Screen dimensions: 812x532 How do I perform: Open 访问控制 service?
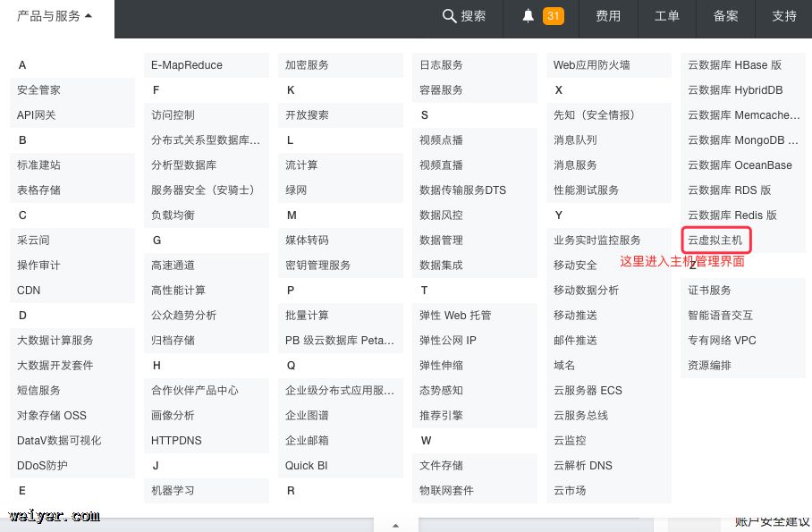(173, 115)
